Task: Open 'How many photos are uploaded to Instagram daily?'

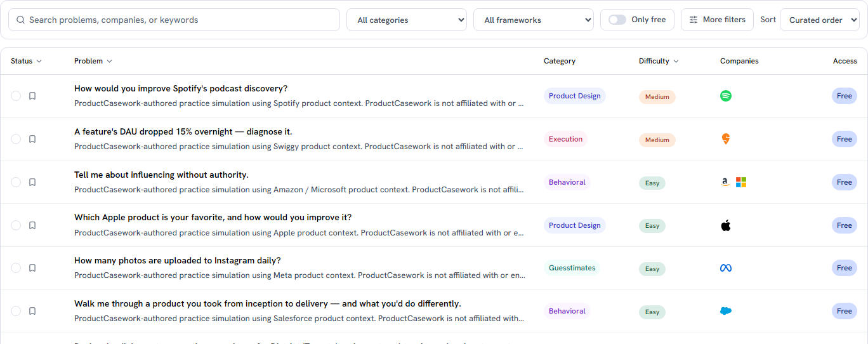Action: [x=178, y=260]
